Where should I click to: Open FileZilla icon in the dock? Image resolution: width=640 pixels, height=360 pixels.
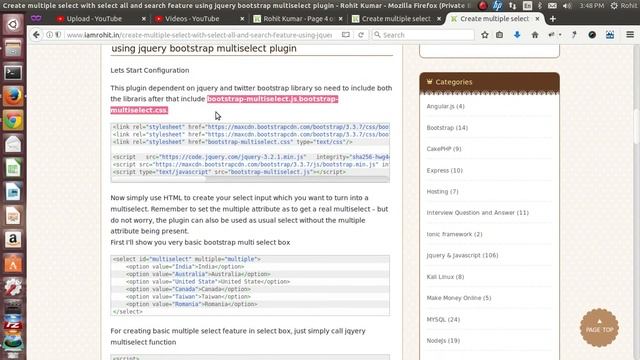point(13,324)
